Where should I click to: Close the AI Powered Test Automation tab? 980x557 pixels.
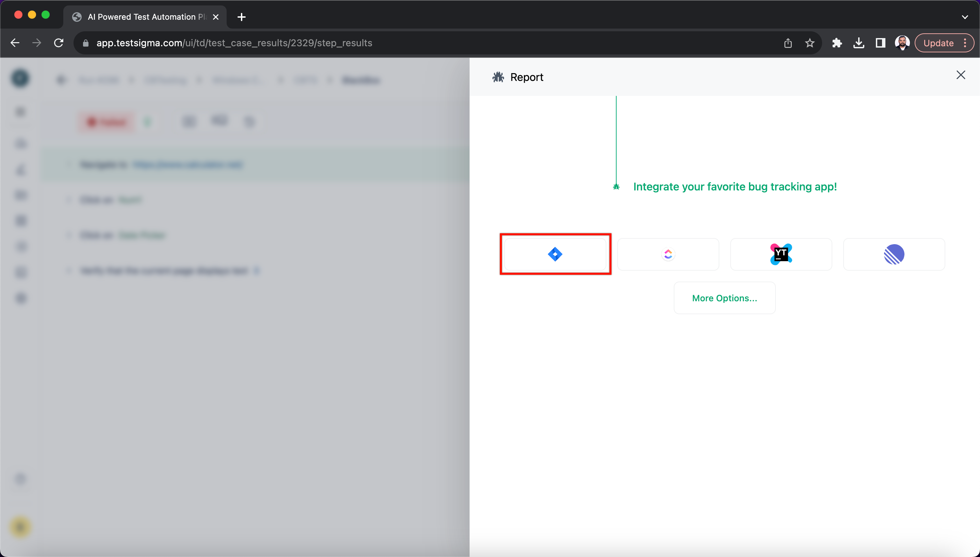coord(215,17)
